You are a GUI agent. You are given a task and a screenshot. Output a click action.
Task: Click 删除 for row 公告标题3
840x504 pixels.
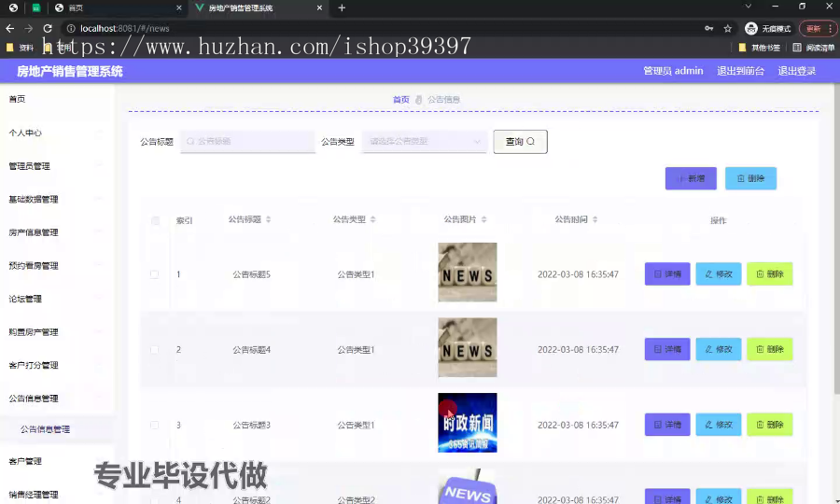coord(769,425)
